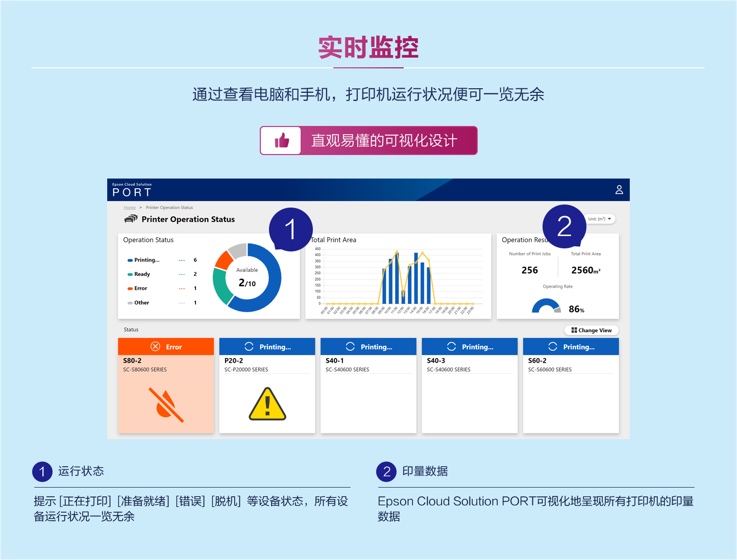Open the user account icon
The height and width of the screenshot is (560, 737).
619,190
